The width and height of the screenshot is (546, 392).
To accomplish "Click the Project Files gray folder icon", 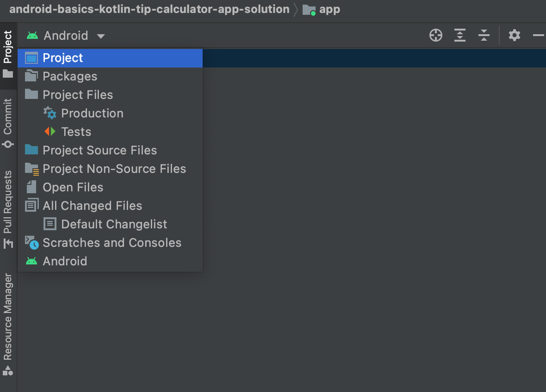I will pos(31,94).
